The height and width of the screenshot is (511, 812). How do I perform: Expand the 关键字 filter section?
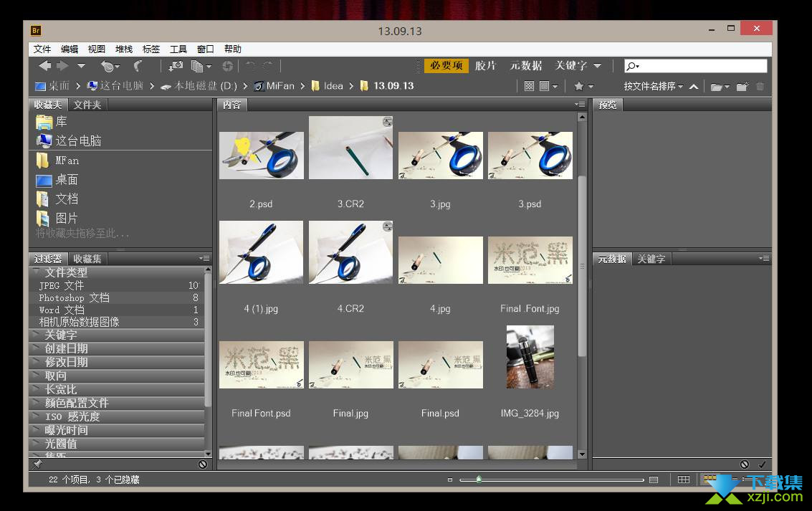click(x=61, y=335)
